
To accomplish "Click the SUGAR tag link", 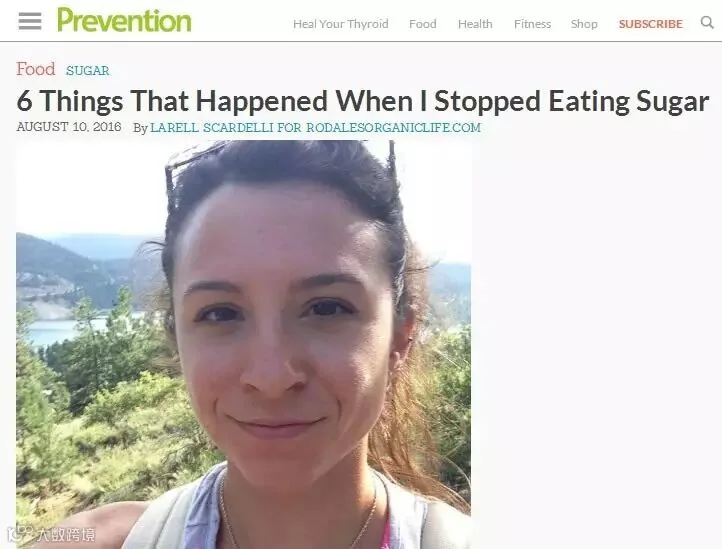I will [x=87, y=70].
